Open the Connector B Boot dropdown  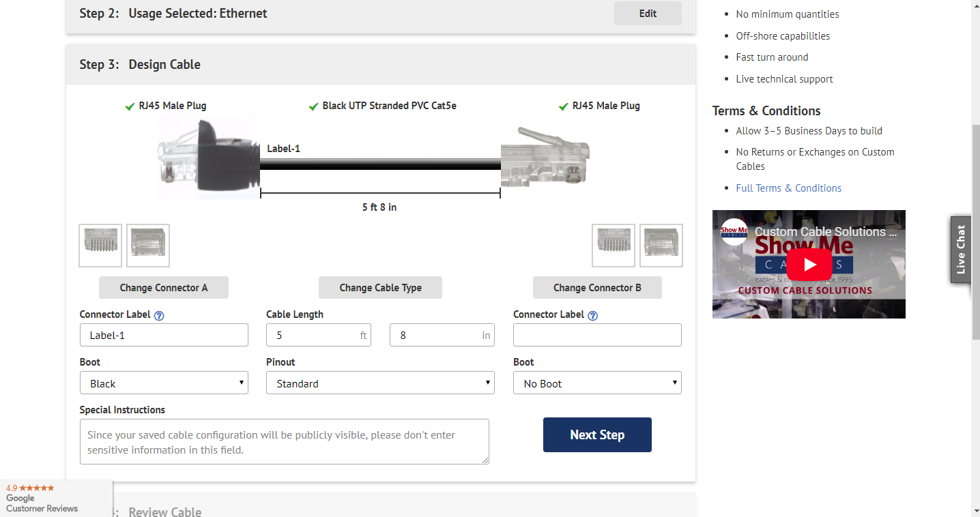[597, 383]
